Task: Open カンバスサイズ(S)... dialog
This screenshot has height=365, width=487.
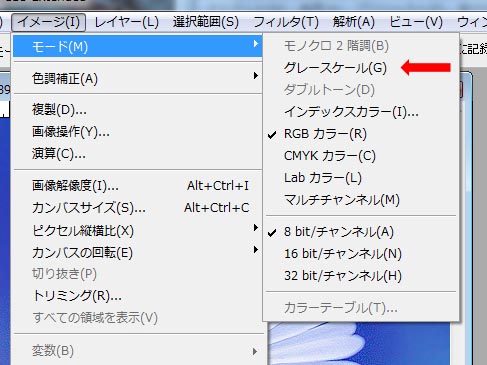Action: pos(137,208)
